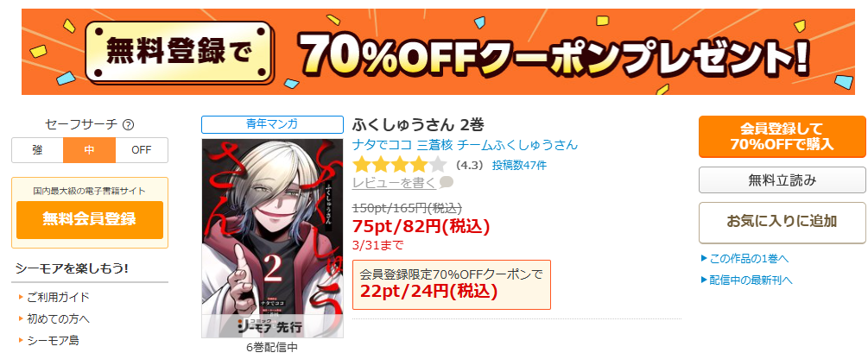
Task: Click the 70%OFFクーポンプレゼント banner
Action: [439, 52]
